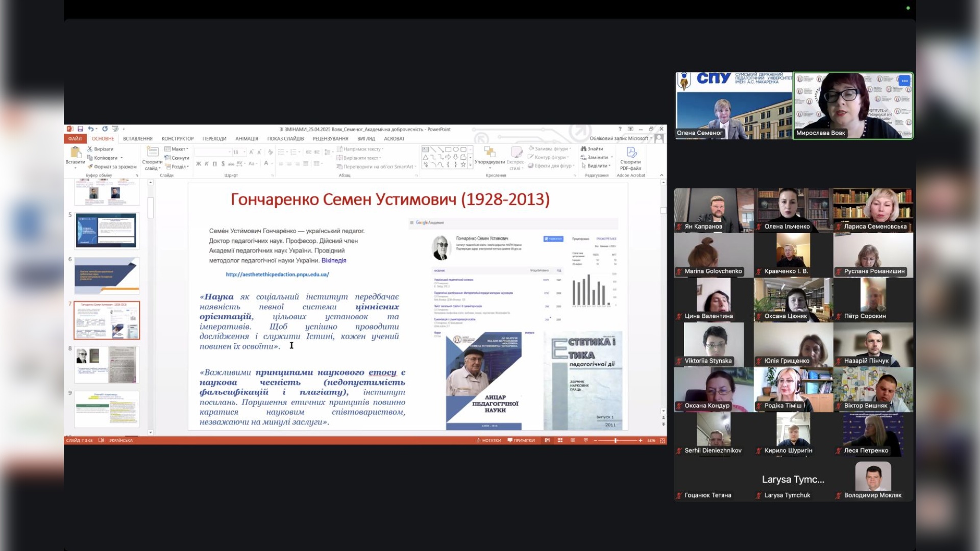Start slideshow from beginning icon in quick access toolbar
The image size is (980, 551).
pos(115,129)
